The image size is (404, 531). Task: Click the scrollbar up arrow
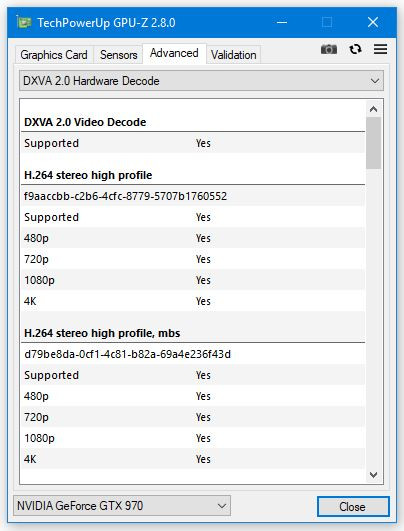coord(374,109)
